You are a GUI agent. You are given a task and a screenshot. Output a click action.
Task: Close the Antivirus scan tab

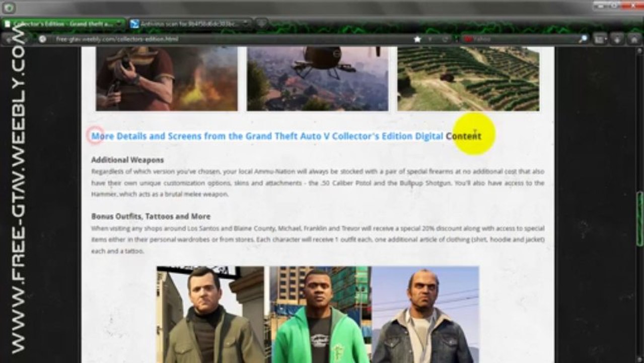[x=246, y=24]
